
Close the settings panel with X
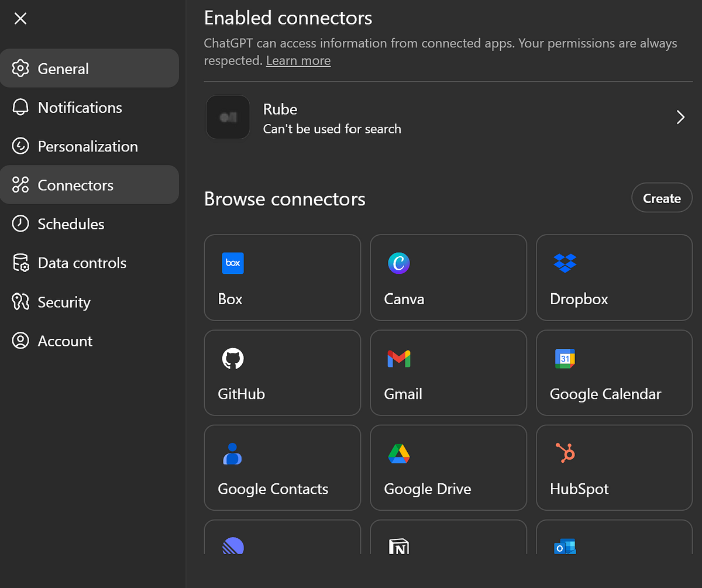20,19
